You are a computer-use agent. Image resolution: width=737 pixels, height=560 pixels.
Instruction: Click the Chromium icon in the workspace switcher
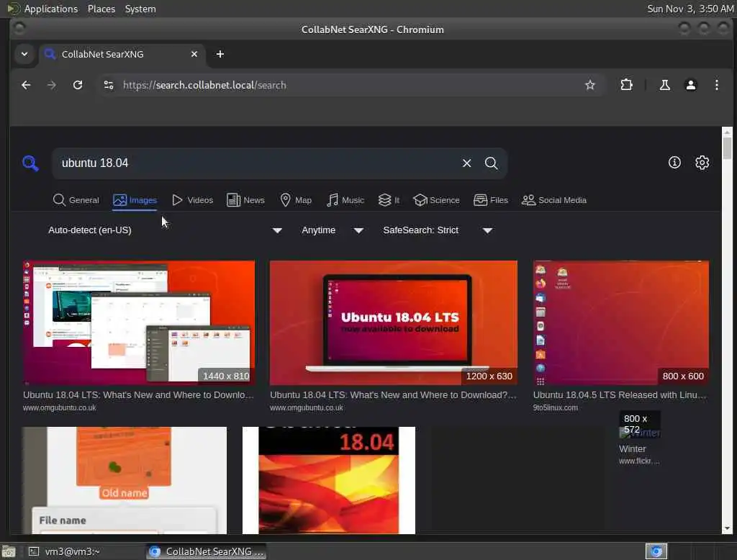pos(656,551)
